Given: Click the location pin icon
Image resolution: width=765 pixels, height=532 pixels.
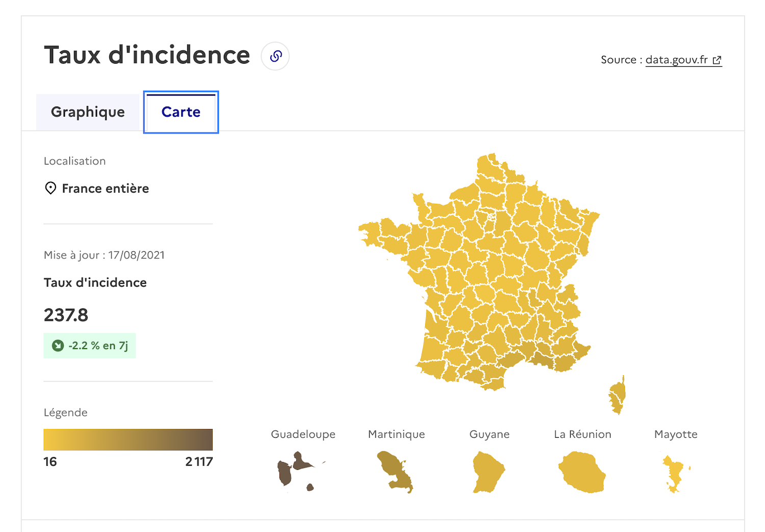Looking at the screenshot, I should click(50, 188).
